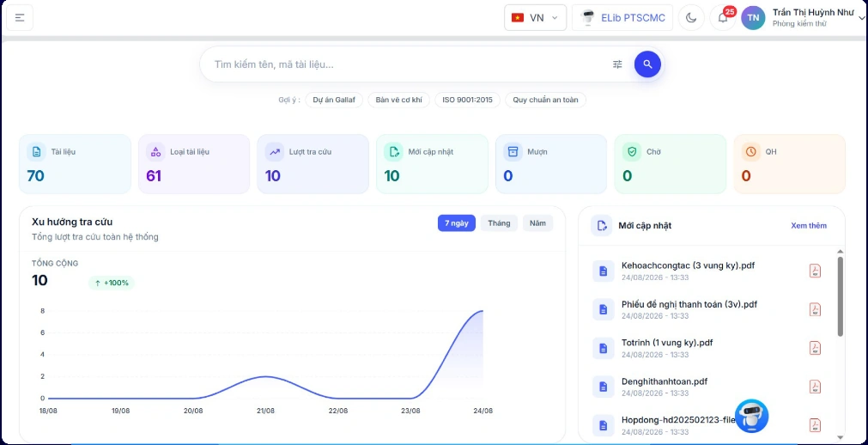
Task: Select suggestion Bản vẽ cơ khí
Action: tap(398, 101)
